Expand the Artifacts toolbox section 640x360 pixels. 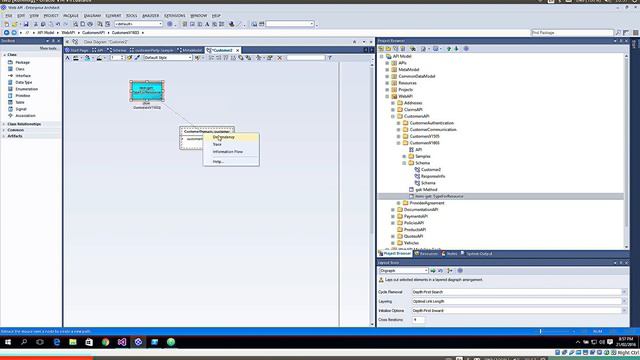tap(4, 136)
